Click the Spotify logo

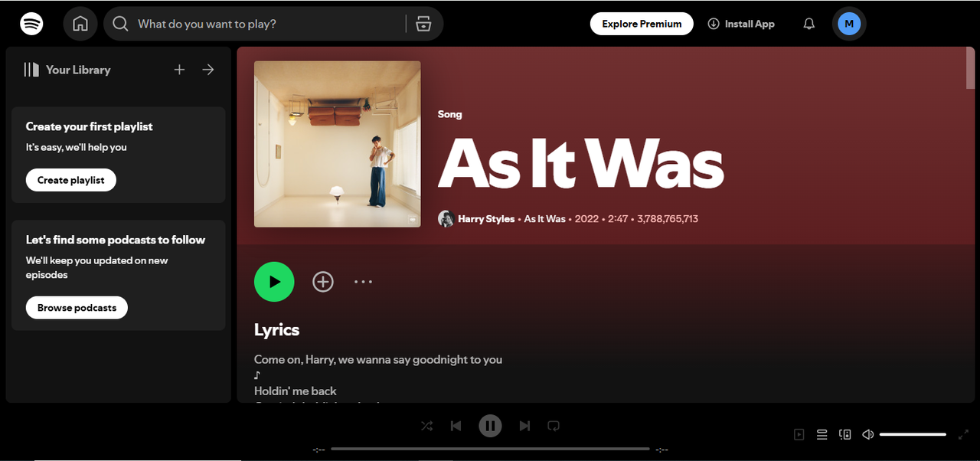[31, 23]
